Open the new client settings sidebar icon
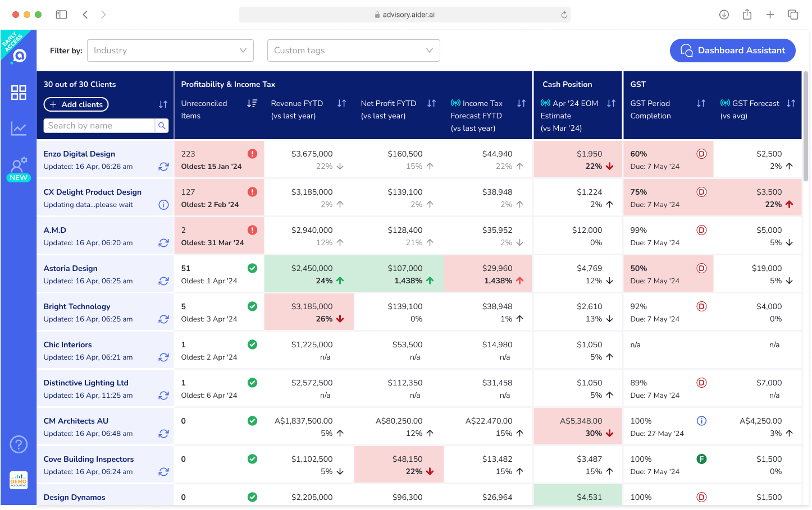 19,166
